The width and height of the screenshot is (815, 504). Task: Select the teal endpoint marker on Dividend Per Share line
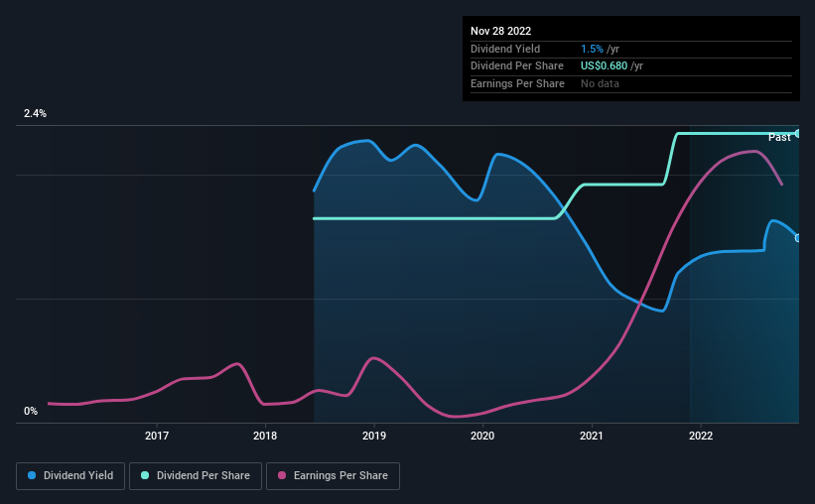click(x=798, y=134)
